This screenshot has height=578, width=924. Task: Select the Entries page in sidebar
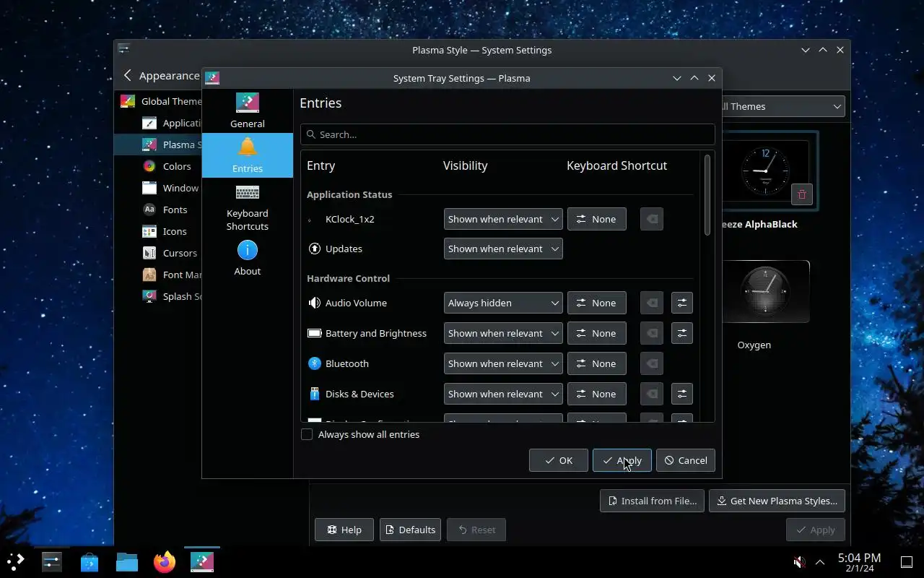(x=248, y=155)
